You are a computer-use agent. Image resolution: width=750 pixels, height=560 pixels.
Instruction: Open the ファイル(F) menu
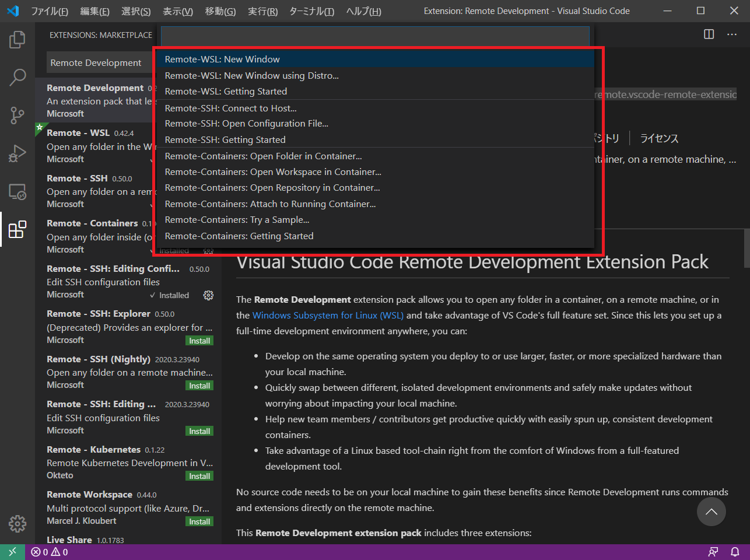(50, 11)
